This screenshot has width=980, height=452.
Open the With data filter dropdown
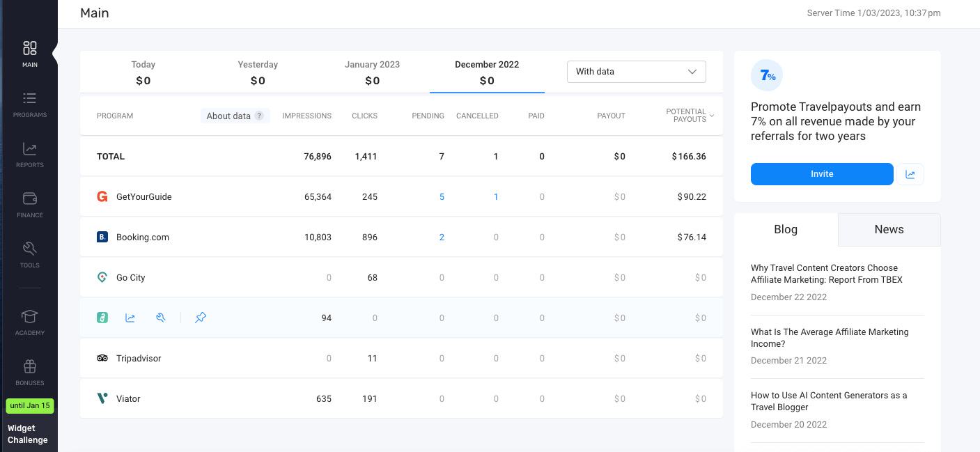[637, 72]
